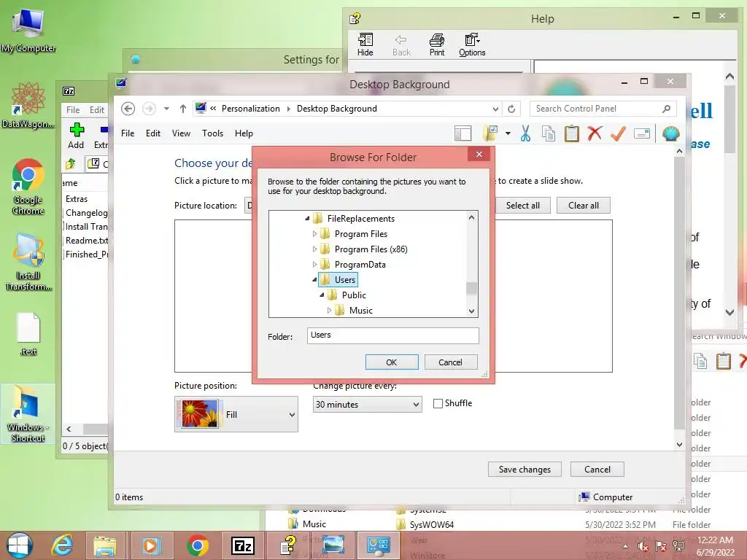The height and width of the screenshot is (560, 747).
Task: Open the Picture position Fill dropdown
Action: coord(236,414)
